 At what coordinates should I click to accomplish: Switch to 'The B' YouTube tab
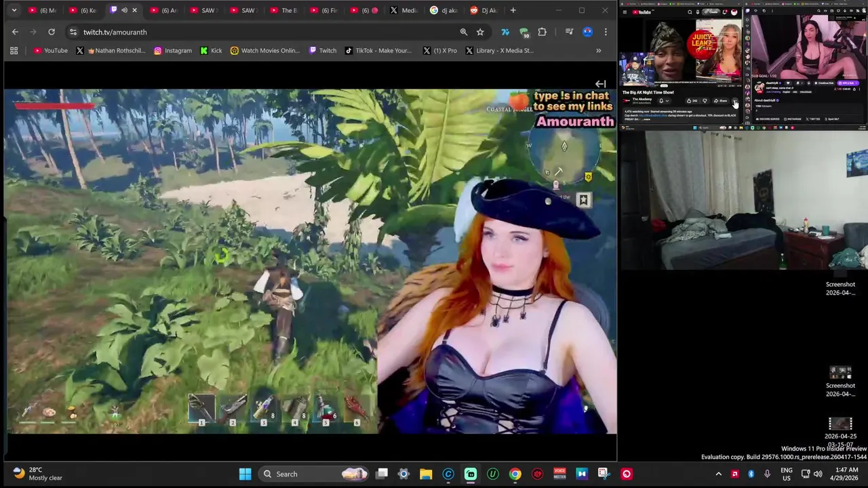pos(283,10)
